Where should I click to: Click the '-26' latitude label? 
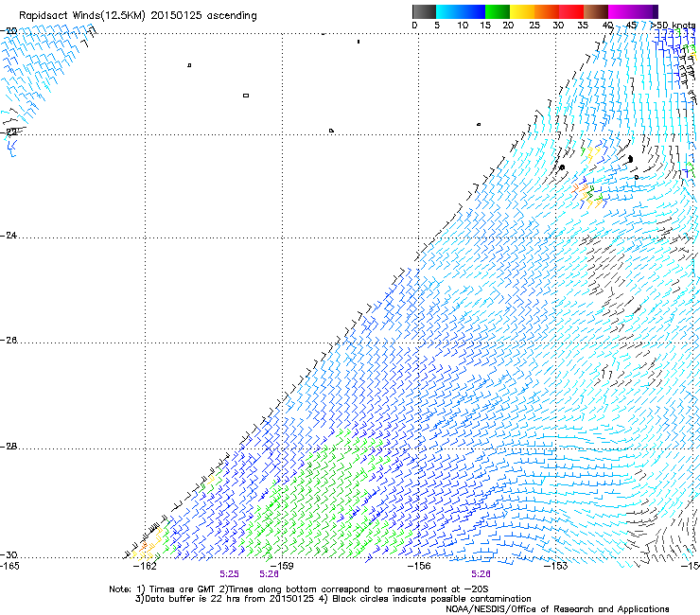pyautogui.click(x=9, y=341)
